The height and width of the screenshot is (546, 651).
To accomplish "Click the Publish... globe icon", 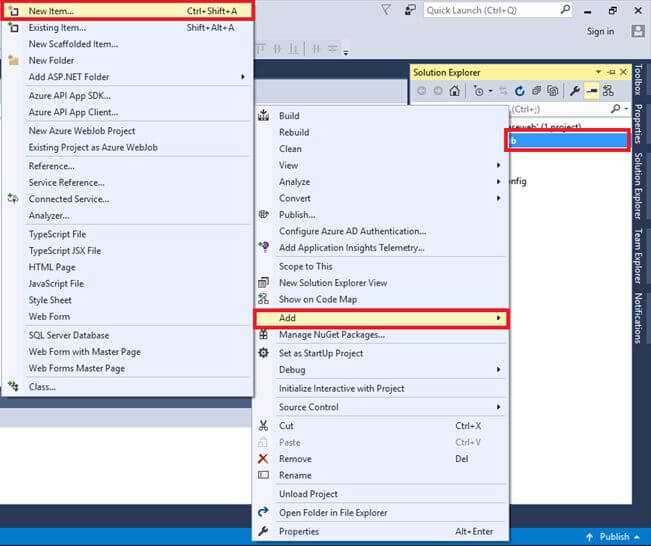I will click(264, 215).
